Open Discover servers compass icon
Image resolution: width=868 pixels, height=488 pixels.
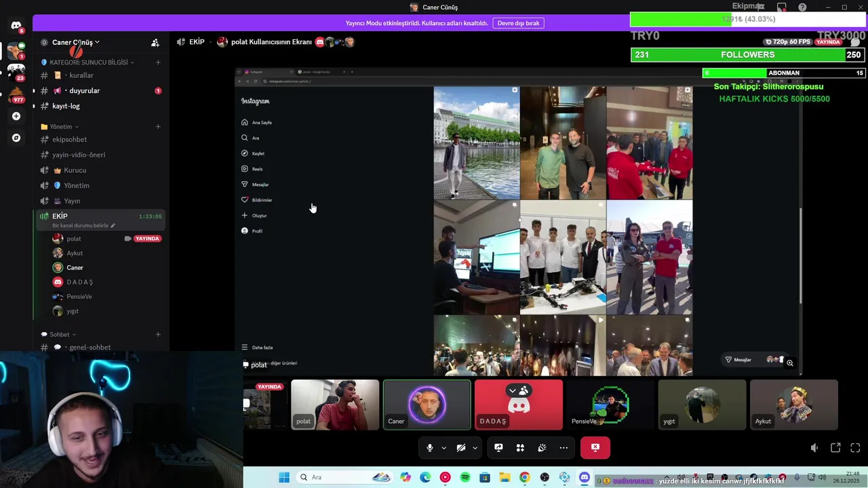pyautogui.click(x=16, y=138)
